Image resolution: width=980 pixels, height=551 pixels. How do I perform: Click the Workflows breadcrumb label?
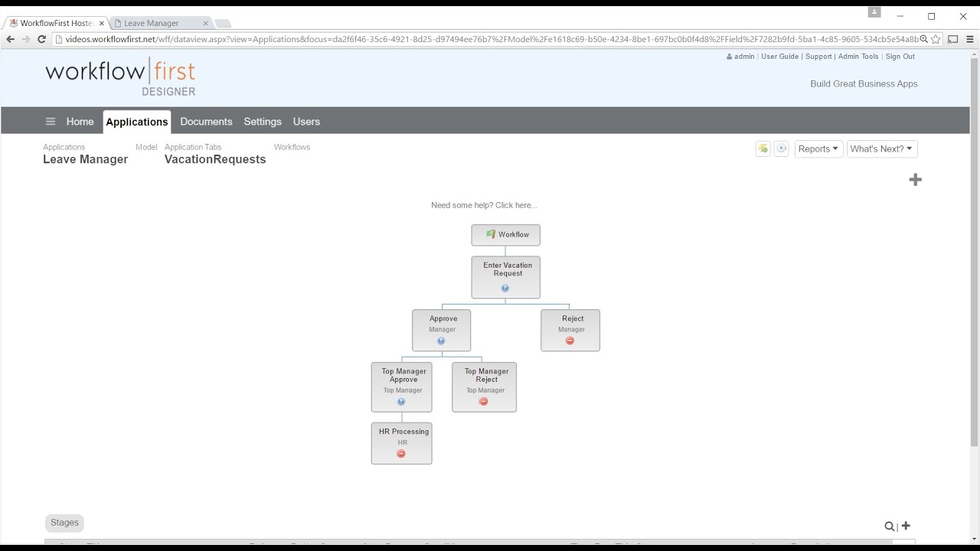(x=292, y=147)
